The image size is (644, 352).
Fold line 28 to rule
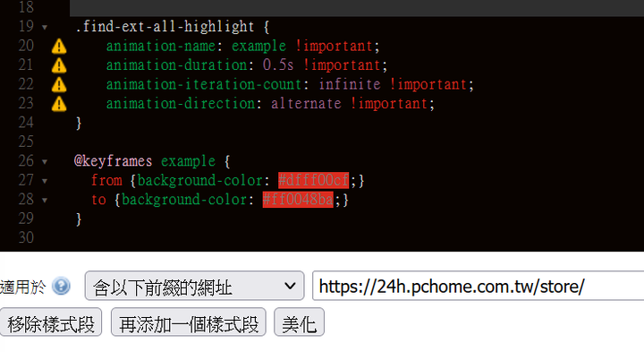click(45, 201)
